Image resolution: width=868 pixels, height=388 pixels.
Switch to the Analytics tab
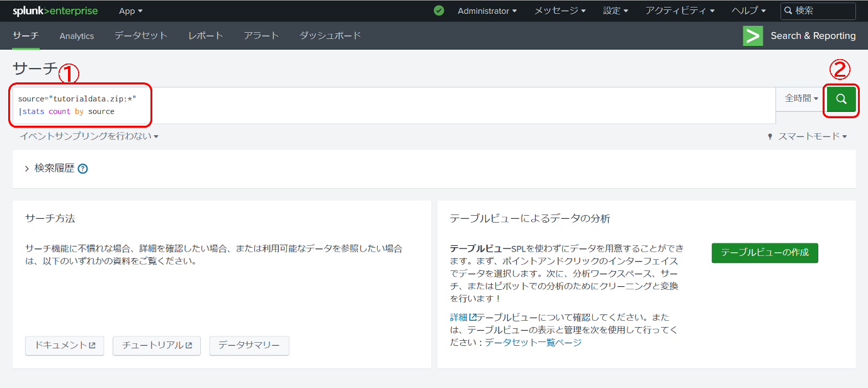pos(76,36)
